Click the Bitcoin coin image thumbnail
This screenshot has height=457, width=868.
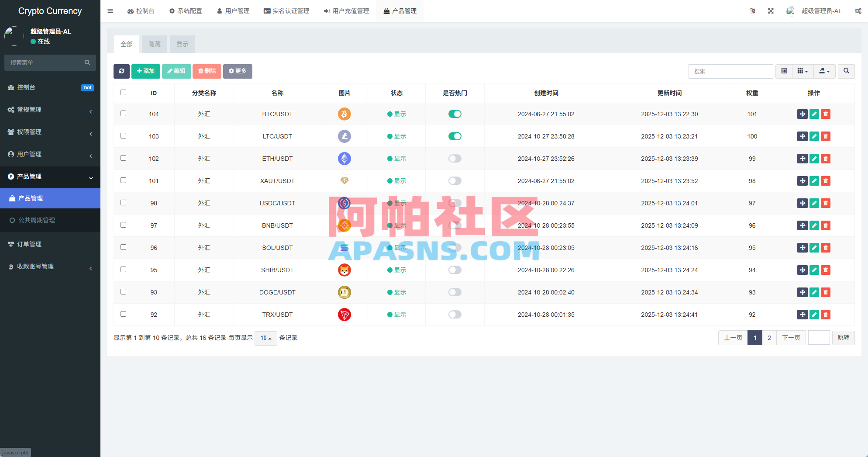344,114
